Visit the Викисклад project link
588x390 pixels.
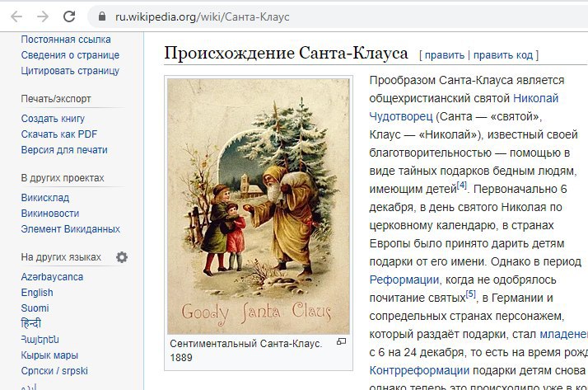point(45,198)
